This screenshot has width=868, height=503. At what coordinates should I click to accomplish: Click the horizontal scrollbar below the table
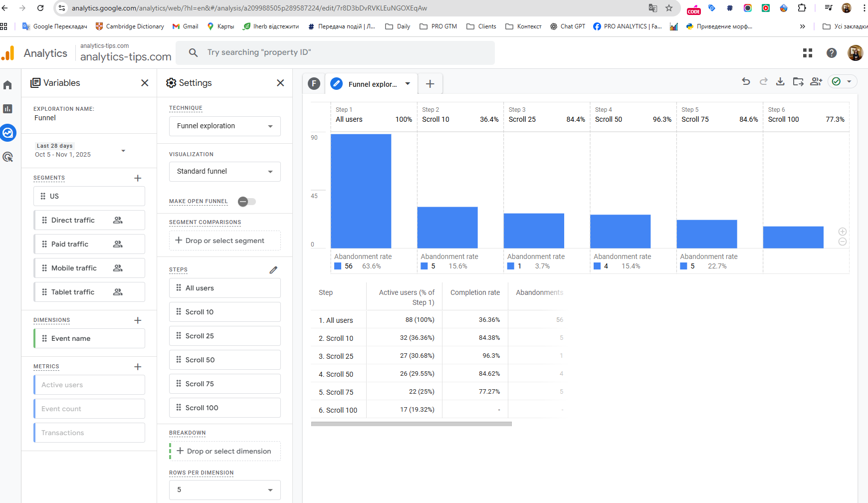tap(412, 424)
